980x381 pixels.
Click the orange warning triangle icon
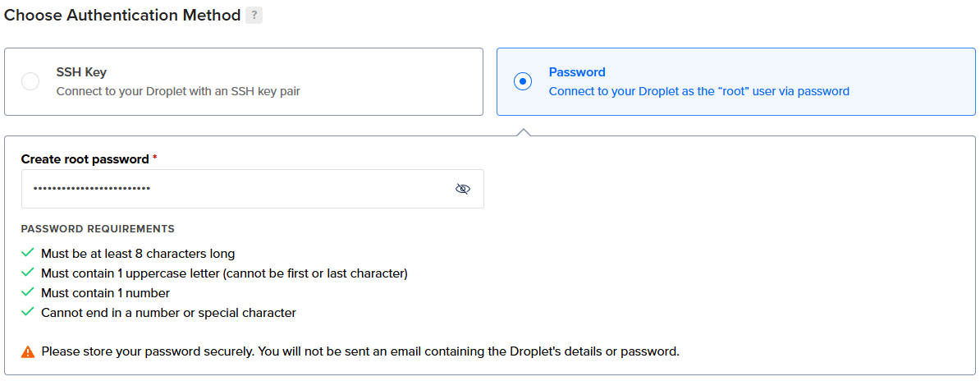28,351
